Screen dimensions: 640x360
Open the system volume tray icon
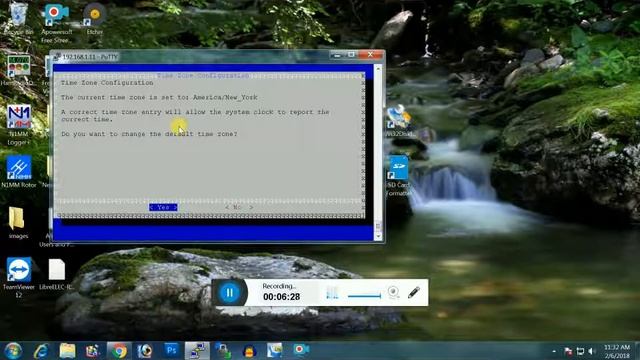click(592, 351)
